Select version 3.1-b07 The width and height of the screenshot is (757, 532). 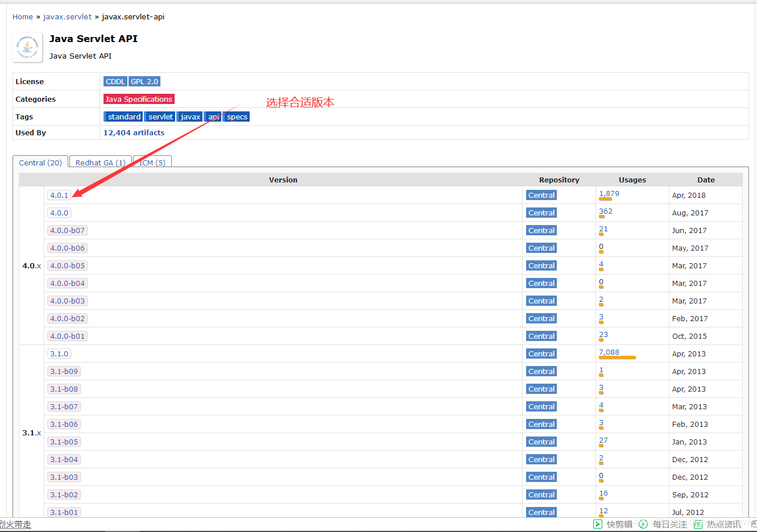(64, 406)
